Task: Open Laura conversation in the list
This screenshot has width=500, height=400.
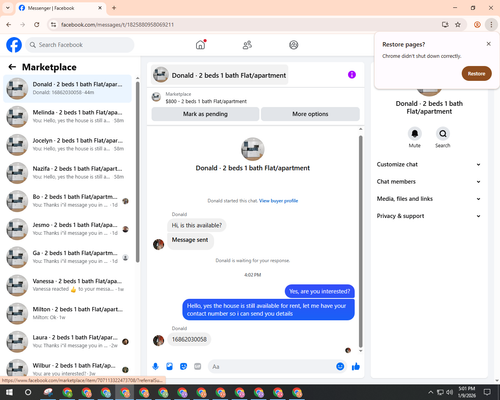Action: (x=68, y=341)
